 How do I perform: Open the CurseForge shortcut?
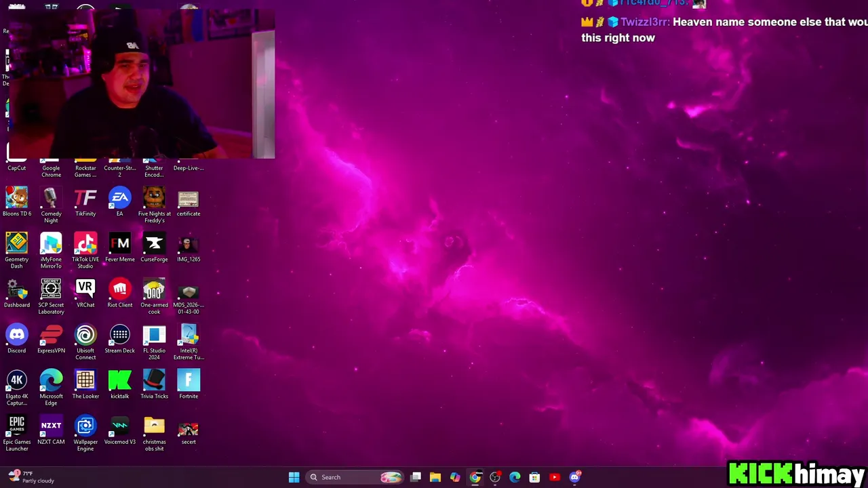tap(154, 247)
